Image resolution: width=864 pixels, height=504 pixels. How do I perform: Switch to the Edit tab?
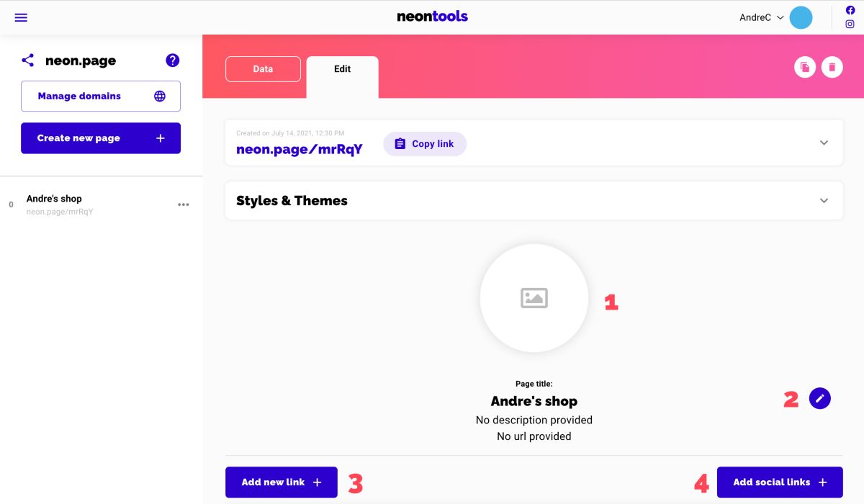342,68
